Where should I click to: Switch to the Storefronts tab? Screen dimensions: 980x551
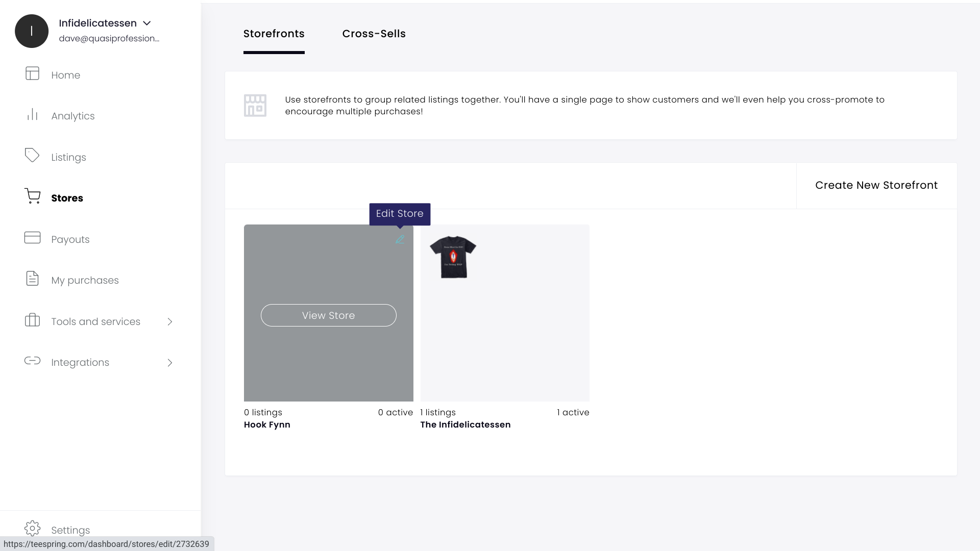click(274, 34)
